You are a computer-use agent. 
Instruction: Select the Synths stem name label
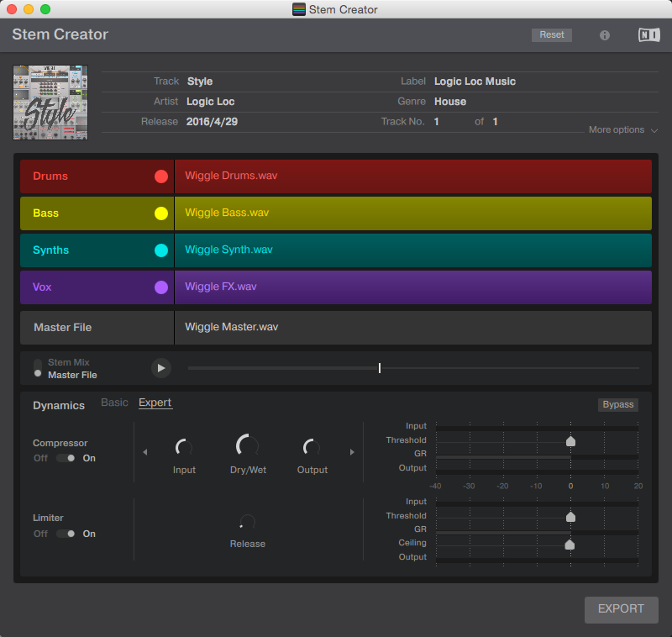tap(50, 250)
